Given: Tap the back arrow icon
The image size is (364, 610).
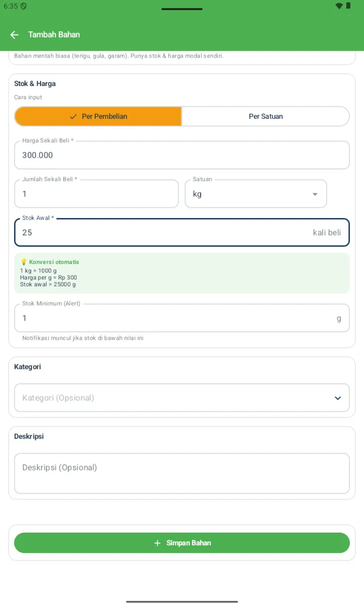Looking at the screenshot, I should [14, 34].
